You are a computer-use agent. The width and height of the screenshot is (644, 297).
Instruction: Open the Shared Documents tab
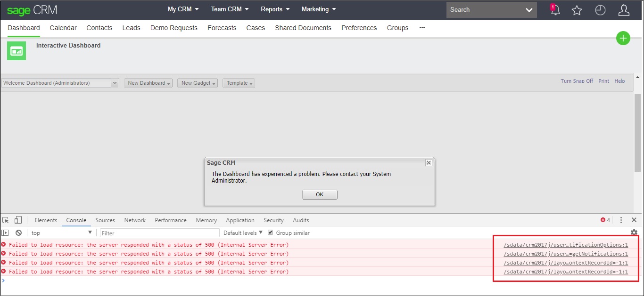[303, 28]
